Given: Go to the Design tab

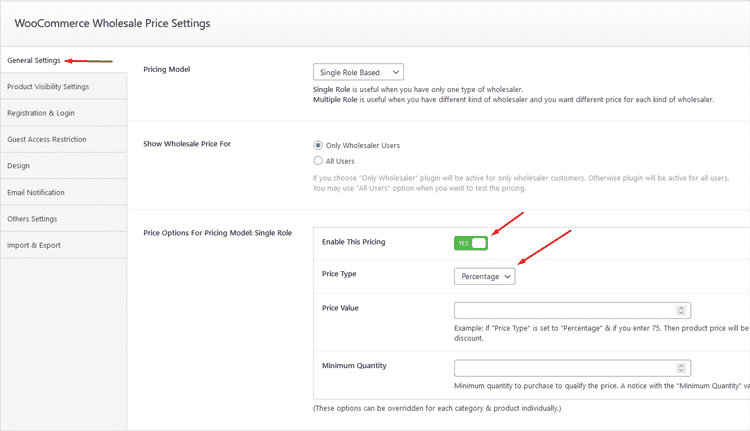Looking at the screenshot, I should pyautogui.click(x=63, y=166).
